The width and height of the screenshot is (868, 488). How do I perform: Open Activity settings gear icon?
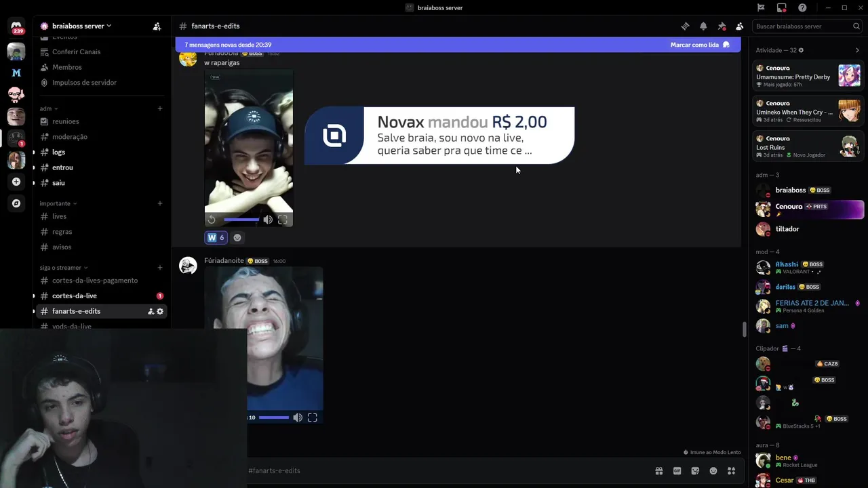tap(801, 50)
